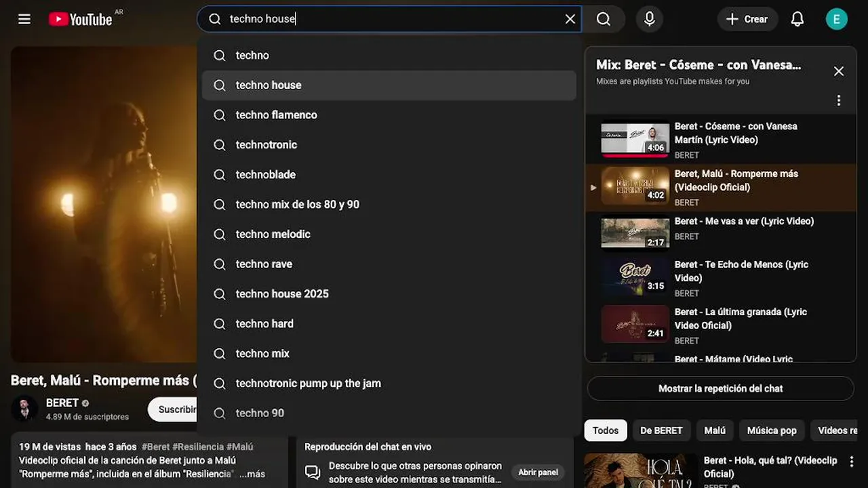Open the notifications bell
This screenshot has height=488, width=868.
click(797, 19)
